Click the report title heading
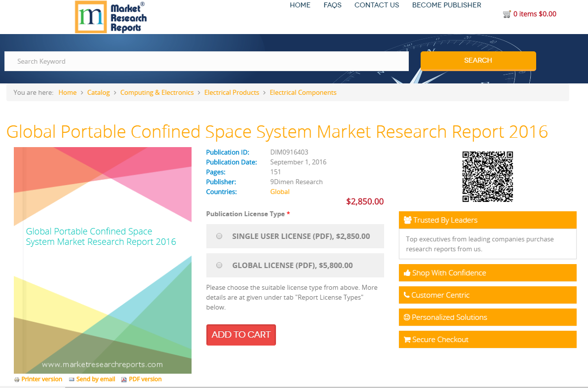This screenshot has height=388, width=588. coord(277,132)
